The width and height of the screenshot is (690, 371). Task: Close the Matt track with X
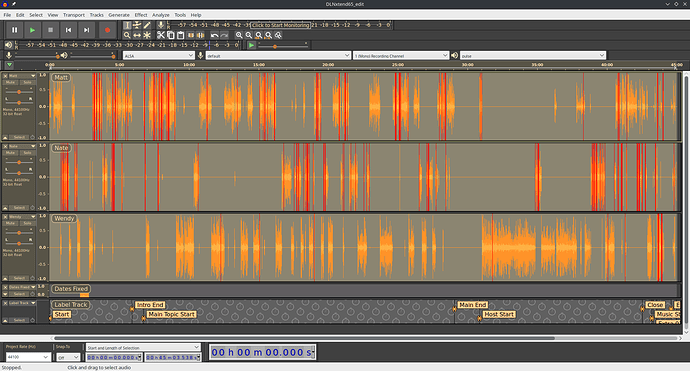click(x=5, y=76)
